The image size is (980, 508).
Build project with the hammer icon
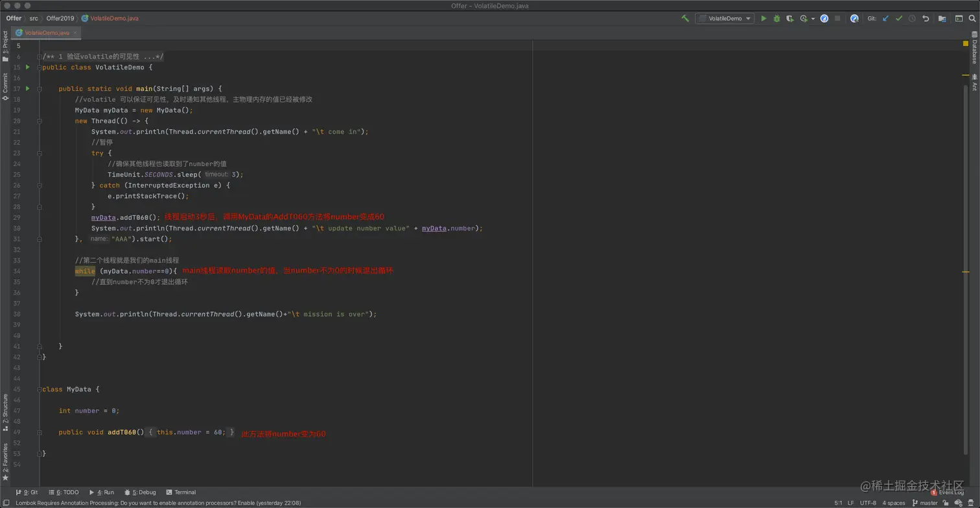[685, 18]
